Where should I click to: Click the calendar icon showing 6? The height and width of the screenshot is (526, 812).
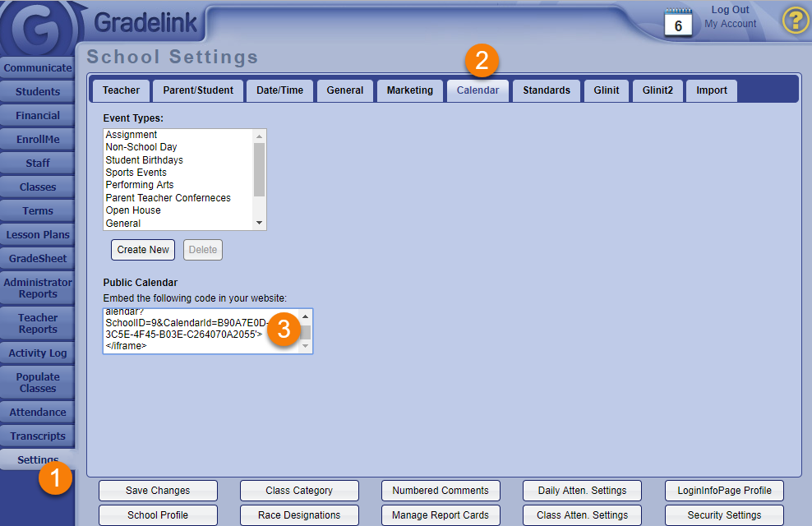678,22
